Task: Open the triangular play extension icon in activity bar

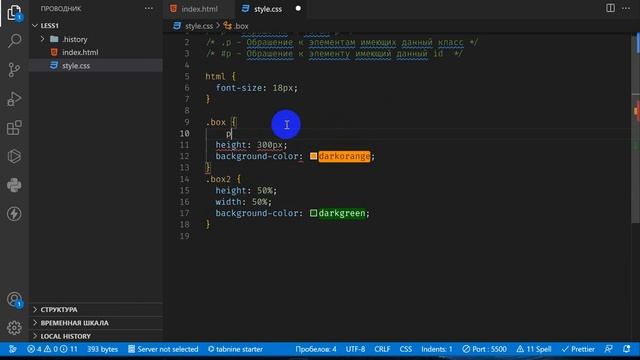Action: (x=14, y=157)
